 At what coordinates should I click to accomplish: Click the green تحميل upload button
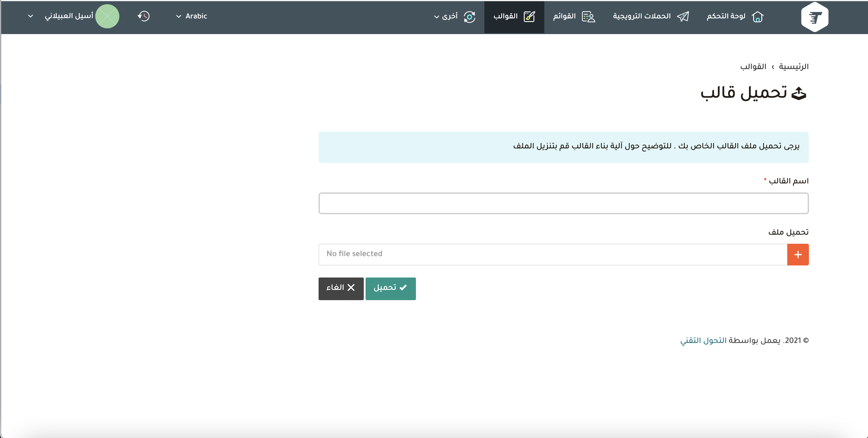click(x=391, y=288)
